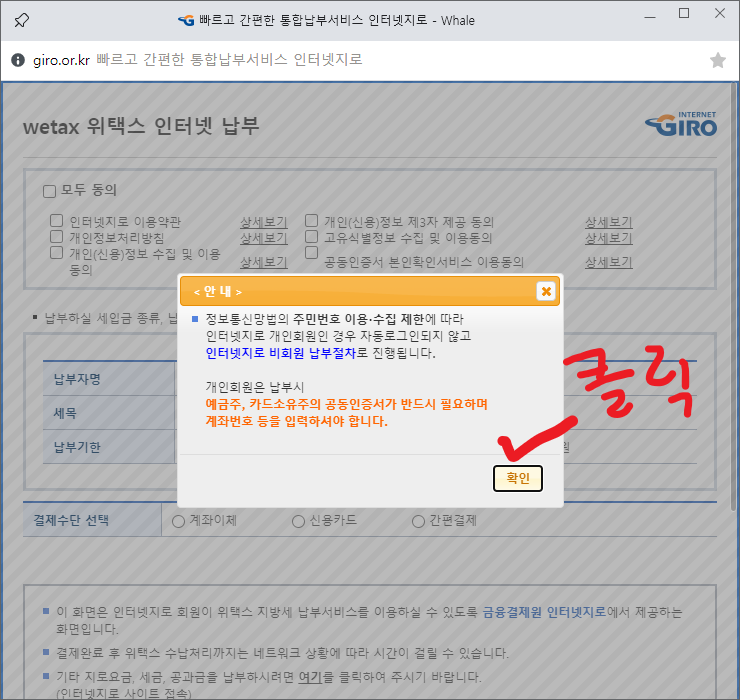Click the 인터넷지로 비회원 납부절차 text in dialog
The image size is (740, 700).
(280, 353)
